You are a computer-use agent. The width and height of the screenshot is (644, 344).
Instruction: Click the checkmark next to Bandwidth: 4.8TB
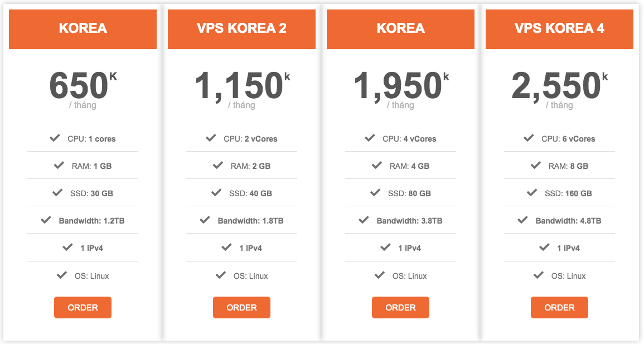click(x=522, y=220)
